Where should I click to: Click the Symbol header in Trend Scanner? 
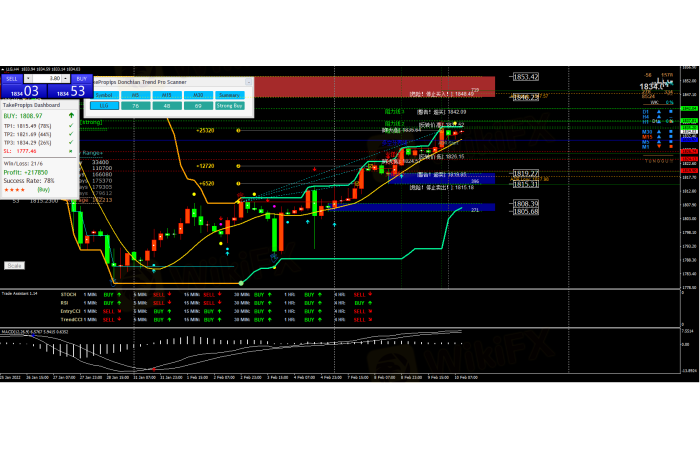103,95
